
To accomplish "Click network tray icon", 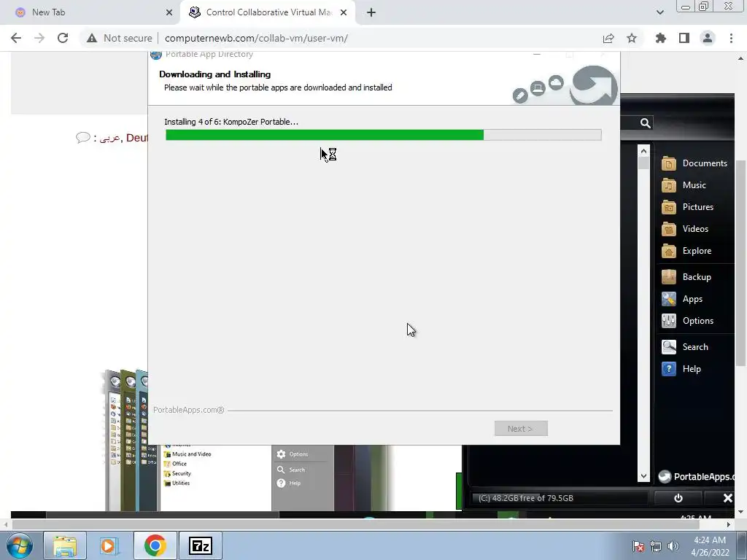I will click(x=656, y=546).
